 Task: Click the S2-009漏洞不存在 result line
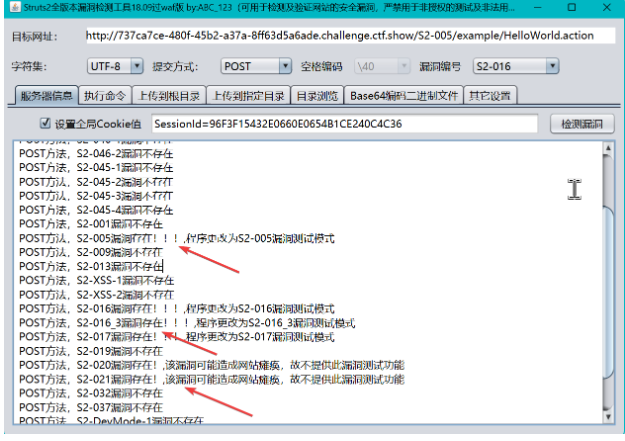[x=91, y=252]
